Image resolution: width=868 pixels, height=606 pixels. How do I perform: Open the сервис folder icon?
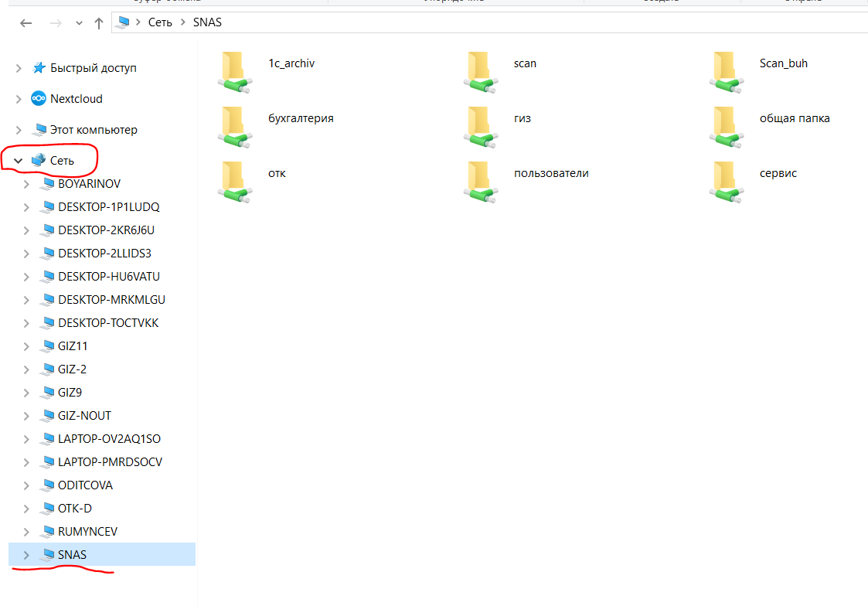click(726, 182)
